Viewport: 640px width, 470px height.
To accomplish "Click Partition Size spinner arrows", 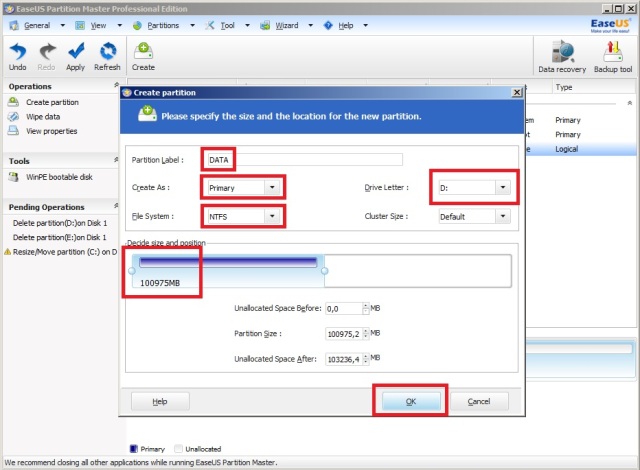I will tap(366, 334).
